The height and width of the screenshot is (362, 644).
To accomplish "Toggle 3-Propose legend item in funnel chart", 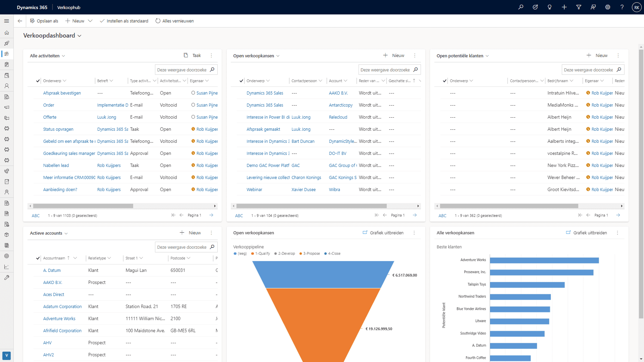I will tap(310, 254).
